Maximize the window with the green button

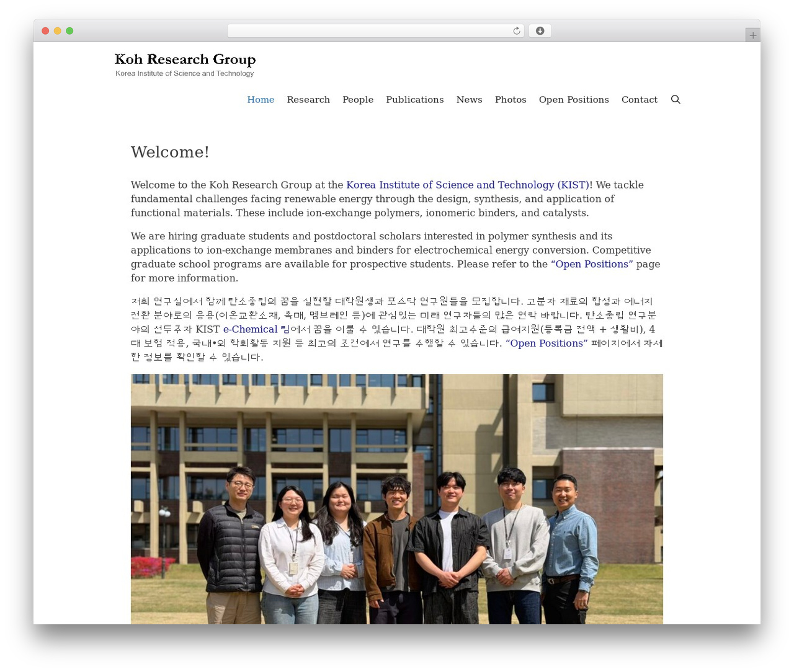tap(69, 31)
